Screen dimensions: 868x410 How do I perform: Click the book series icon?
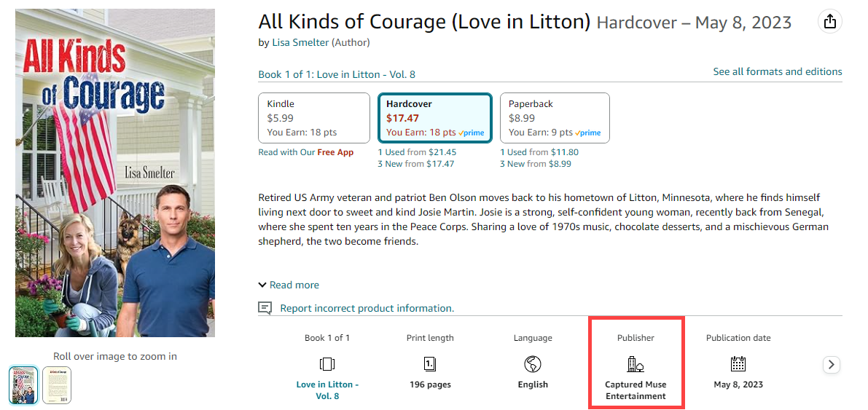point(327,363)
